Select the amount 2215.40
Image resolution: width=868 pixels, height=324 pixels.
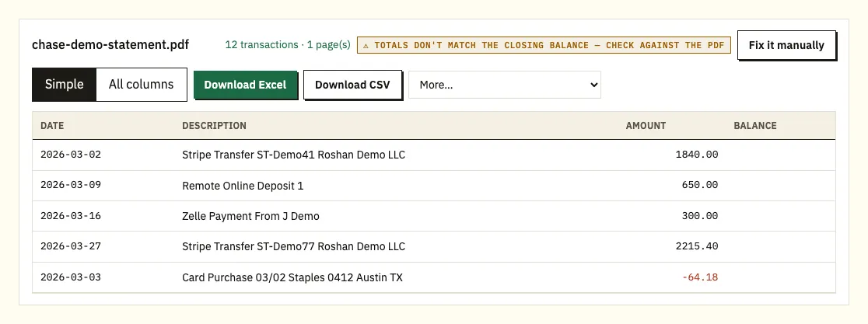tap(697, 246)
